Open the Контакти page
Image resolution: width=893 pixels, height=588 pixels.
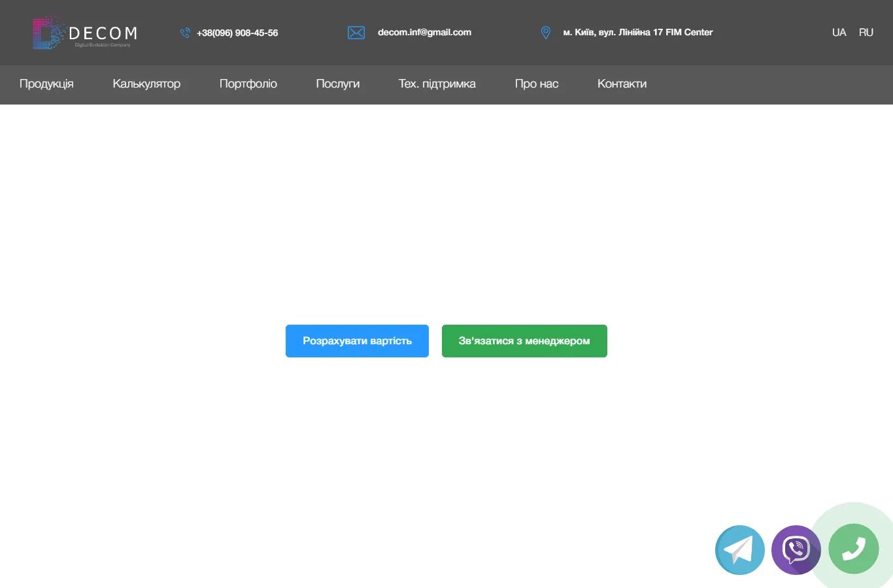point(622,84)
